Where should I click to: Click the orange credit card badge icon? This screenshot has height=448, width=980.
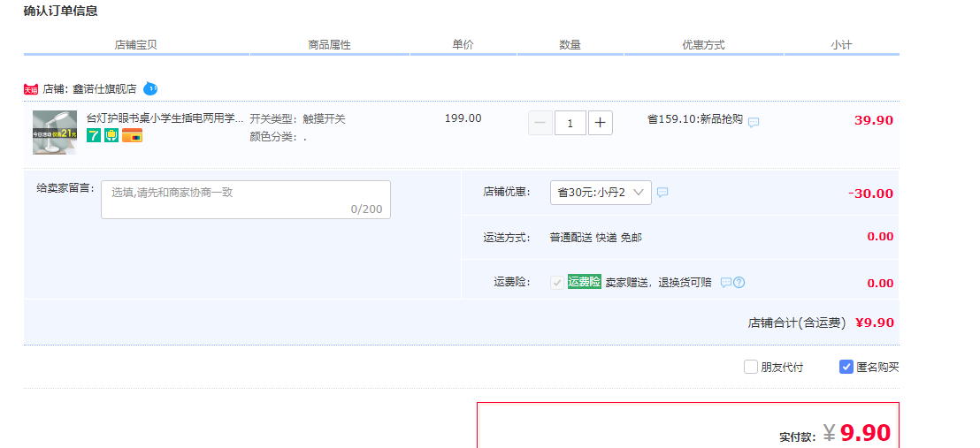pos(132,135)
